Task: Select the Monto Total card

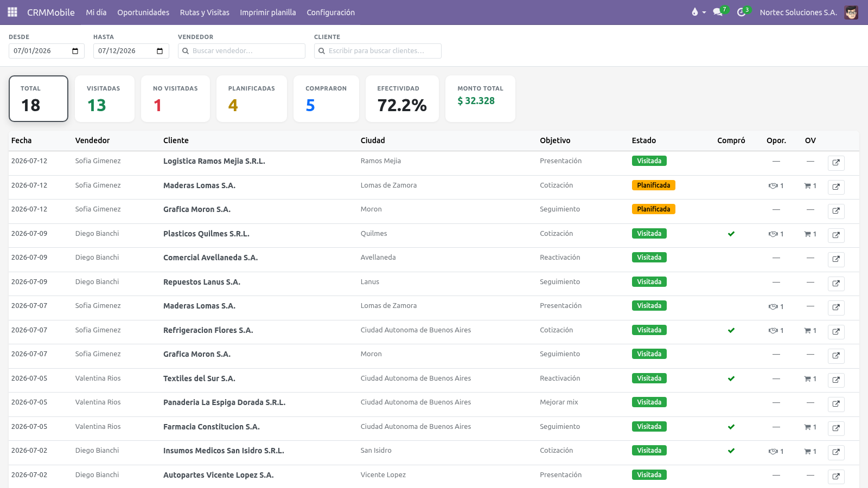Action: coord(480,99)
